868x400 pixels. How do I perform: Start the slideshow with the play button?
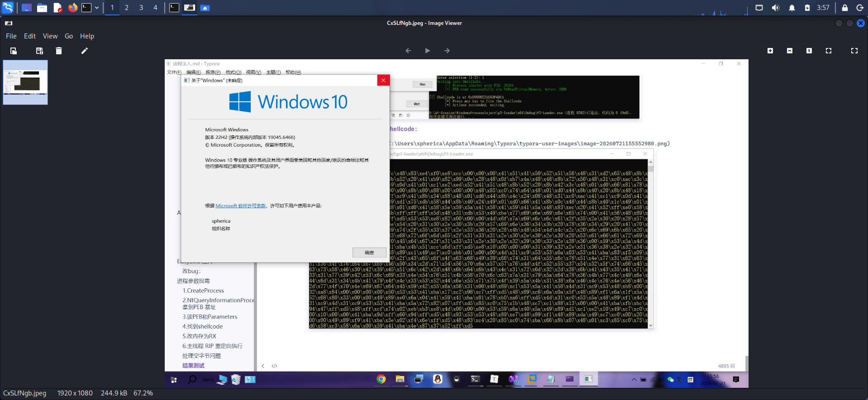pyautogui.click(x=428, y=51)
